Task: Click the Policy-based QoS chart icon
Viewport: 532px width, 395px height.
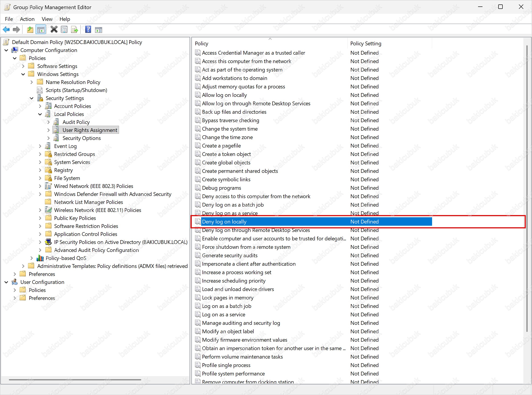Action: (x=40, y=258)
